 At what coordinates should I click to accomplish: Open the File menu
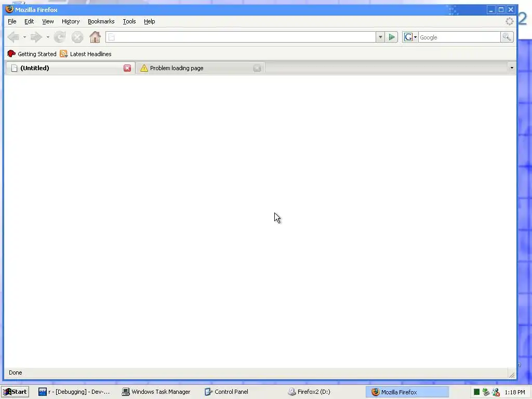point(12,21)
